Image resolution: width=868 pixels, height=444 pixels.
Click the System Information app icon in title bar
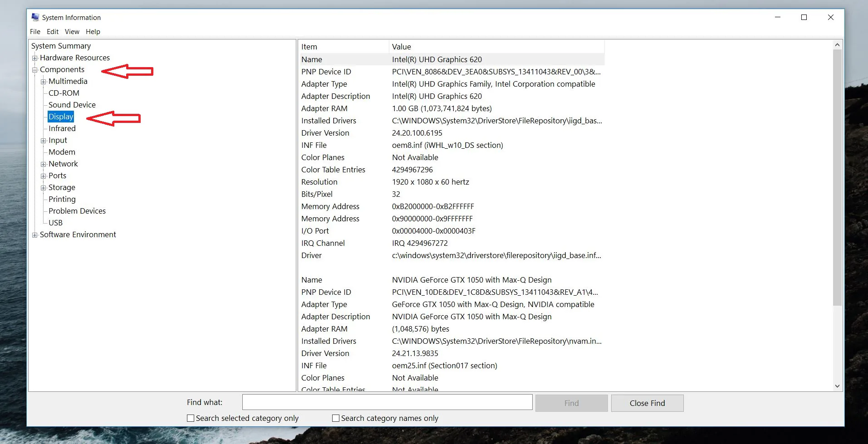coord(35,17)
